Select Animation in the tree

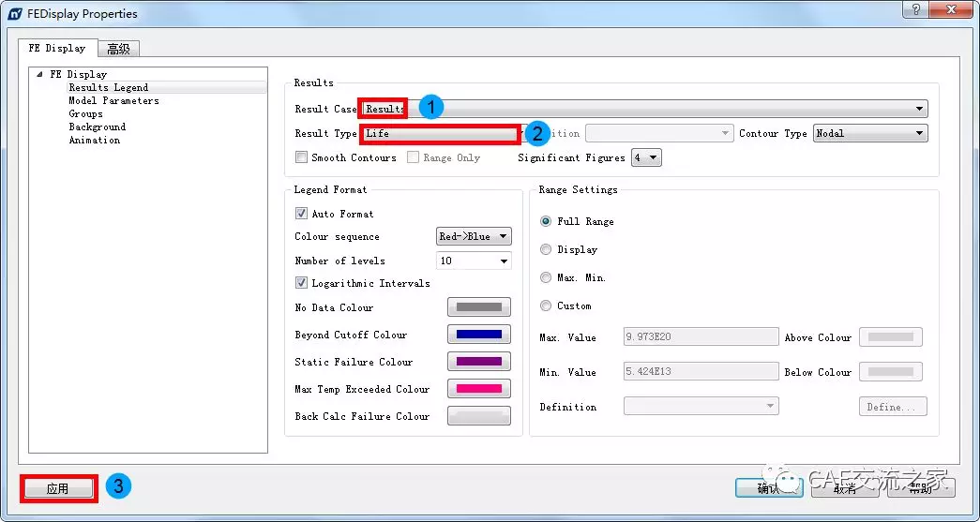[x=95, y=140]
